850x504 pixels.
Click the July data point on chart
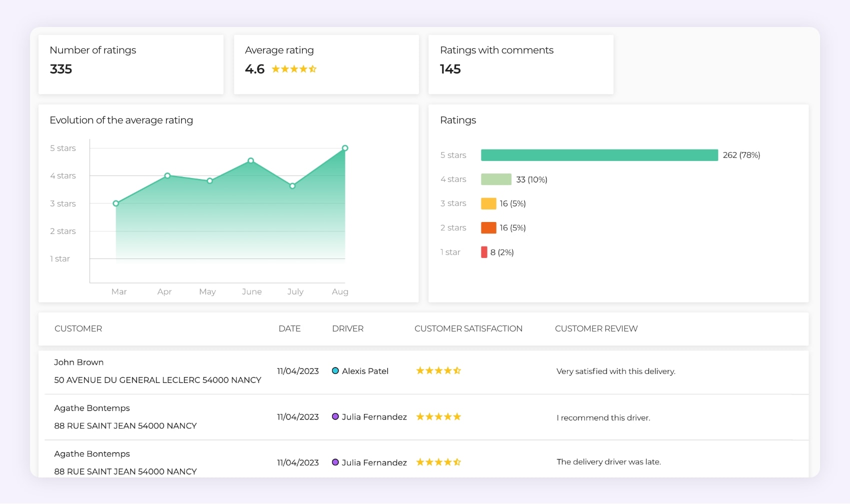(292, 186)
